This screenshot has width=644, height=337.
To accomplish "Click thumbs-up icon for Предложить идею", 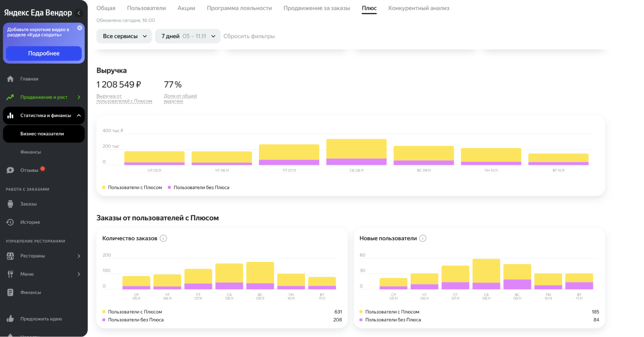I will pyautogui.click(x=10, y=319).
